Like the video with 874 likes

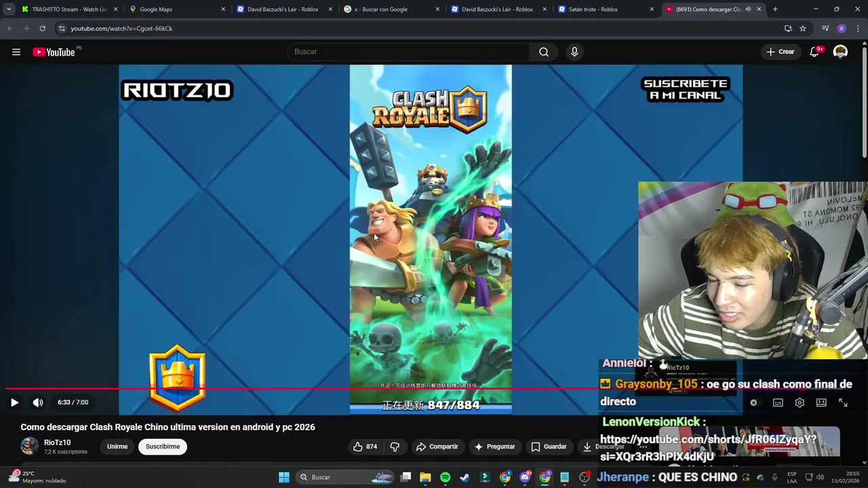click(365, 447)
